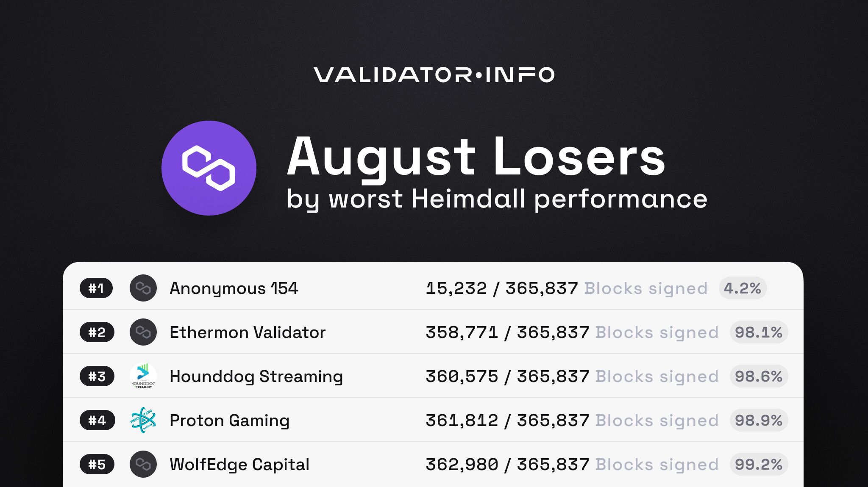The height and width of the screenshot is (487, 868).
Task: Select the Hounddog Streaming name
Action: click(256, 376)
